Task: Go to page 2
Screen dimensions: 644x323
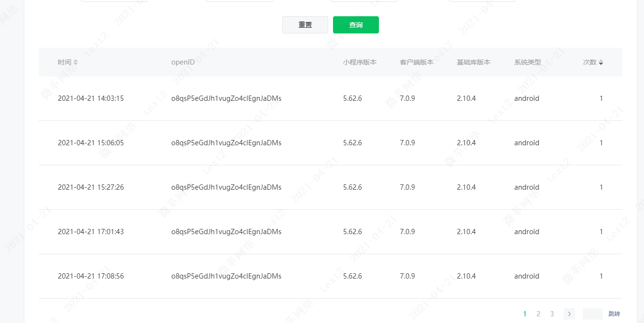Action: pos(538,314)
